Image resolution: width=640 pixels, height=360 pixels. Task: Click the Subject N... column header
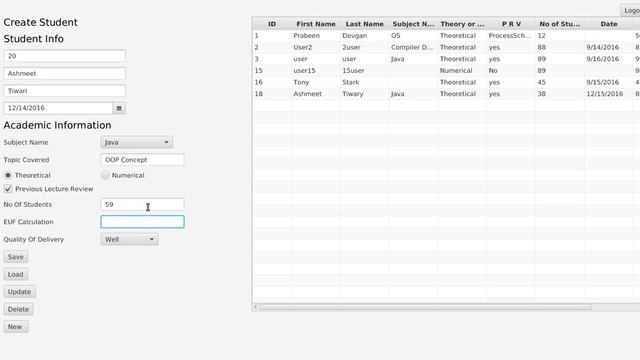click(413, 24)
